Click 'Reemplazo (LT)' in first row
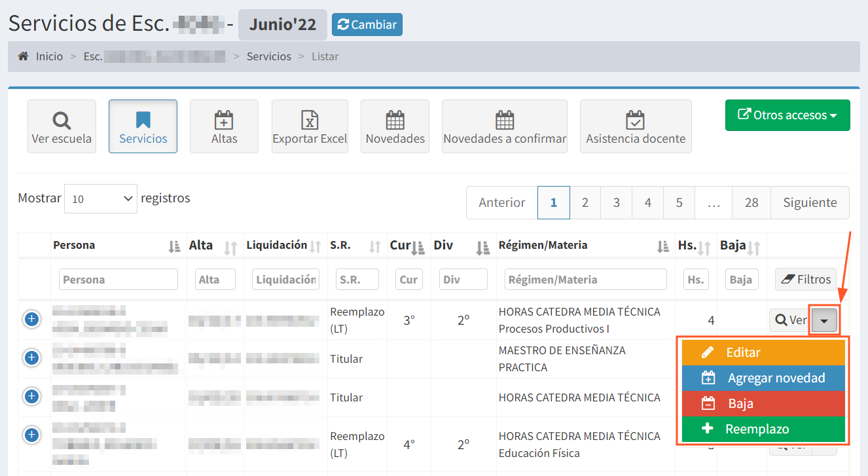868x476 pixels. (357, 320)
